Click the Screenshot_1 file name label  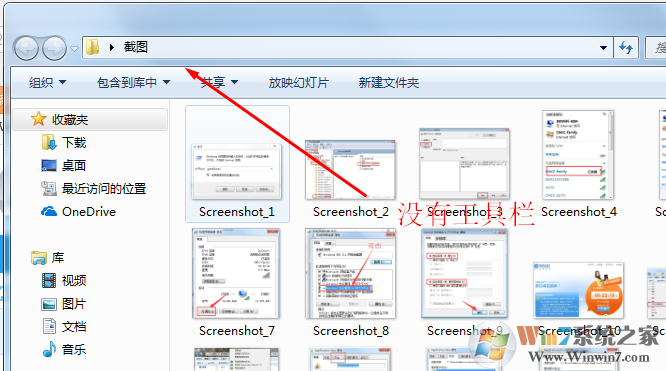(237, 212)
